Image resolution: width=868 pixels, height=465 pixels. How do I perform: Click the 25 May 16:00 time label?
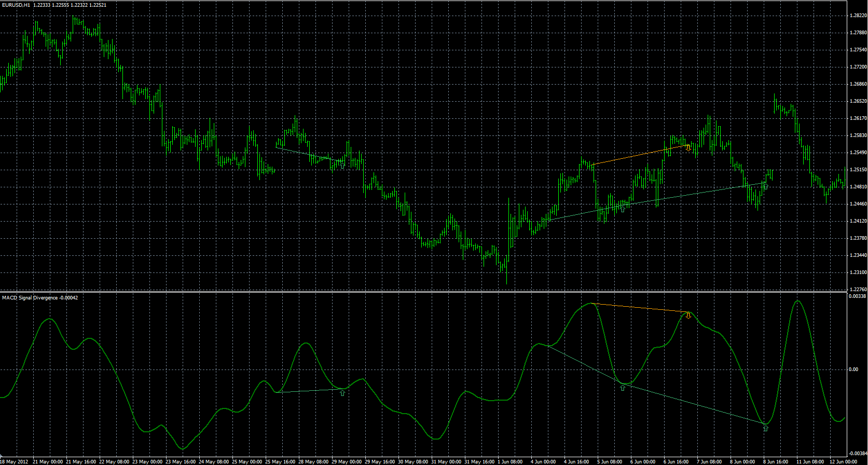point(280,461)
